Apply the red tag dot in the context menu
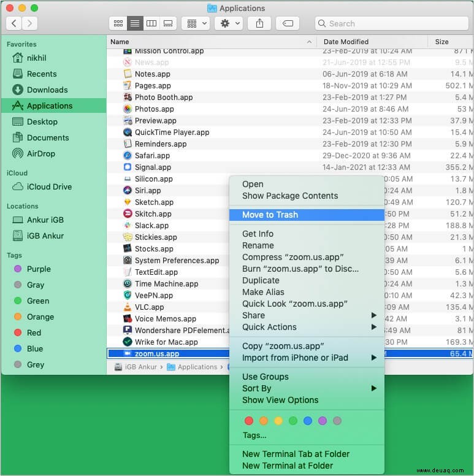 pos(249,421)
